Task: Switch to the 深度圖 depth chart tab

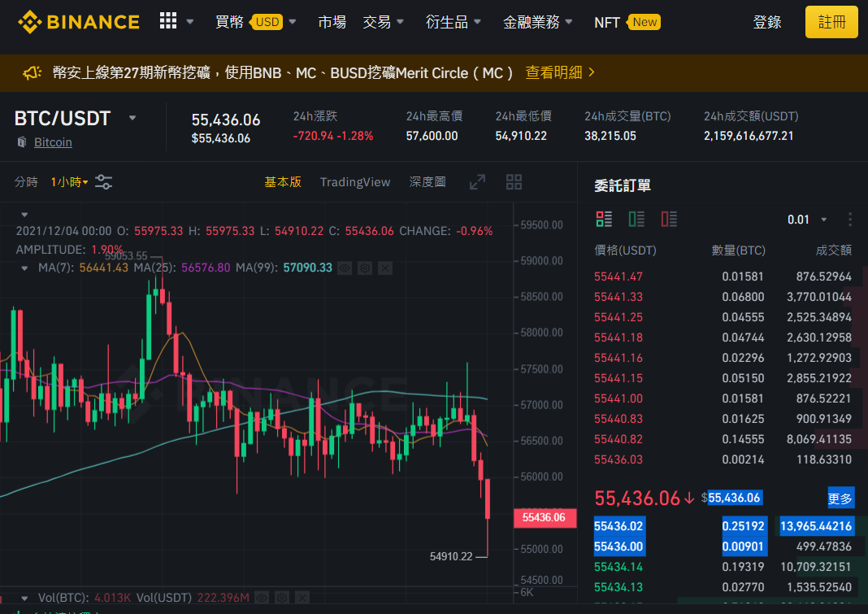Action: [x=427, y=182]
